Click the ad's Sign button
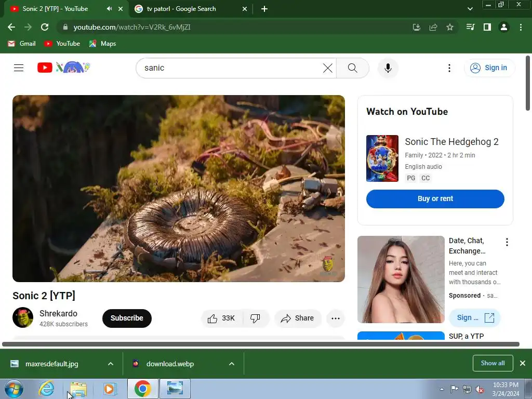The width and height of the screenshot is (532, 399). pyautogui.click(x=474, y=317)
